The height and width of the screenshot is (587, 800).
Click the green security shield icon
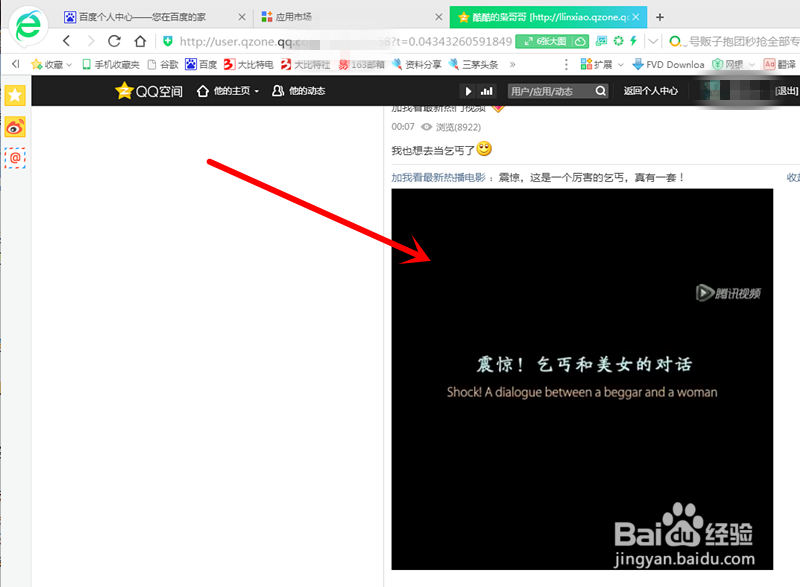tap(167, 41)
